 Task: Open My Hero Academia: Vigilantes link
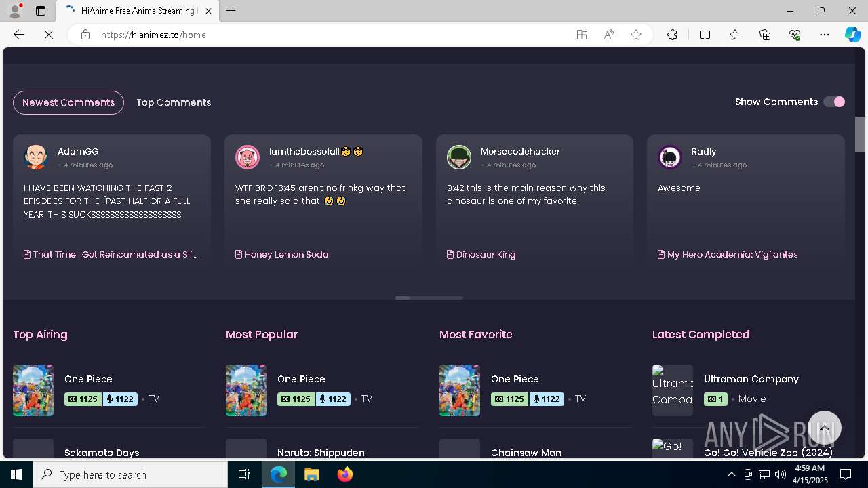tap(728, 254)
